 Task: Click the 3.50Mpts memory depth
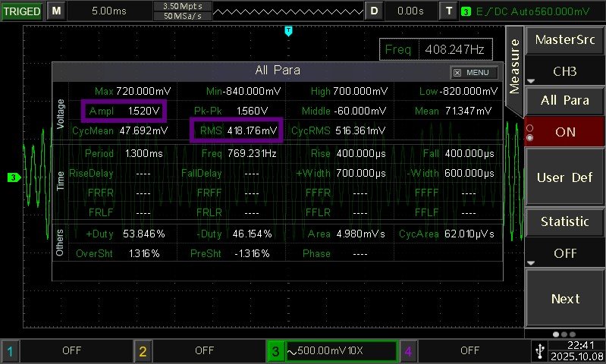(183, 6)
